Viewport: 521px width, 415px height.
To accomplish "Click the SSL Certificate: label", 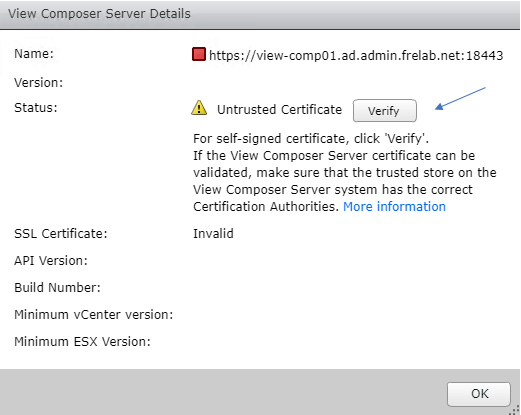I will [61, 234].
